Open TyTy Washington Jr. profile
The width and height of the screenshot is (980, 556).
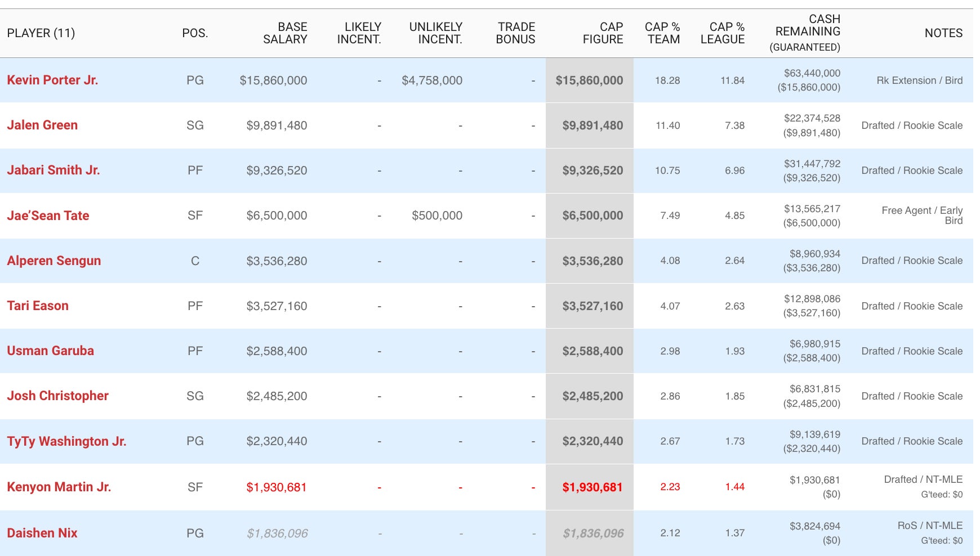[x=66, y=441]
